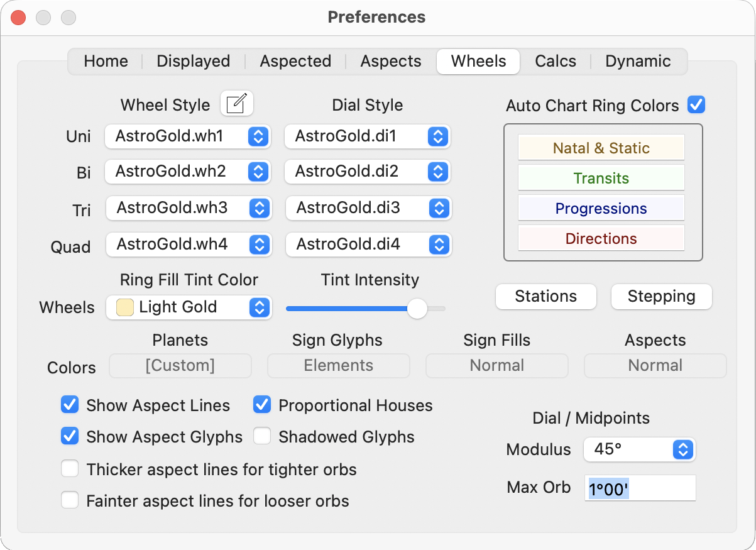Enable Shadowed Glyphs
The height and width of the screenshot is (550, 756).
pos(262,436)
